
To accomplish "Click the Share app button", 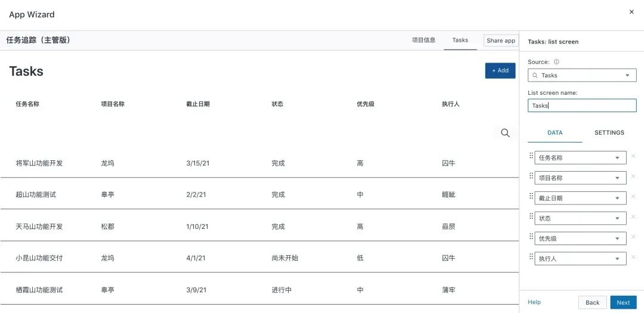I will pyautogui.click(x=501, y=41).
